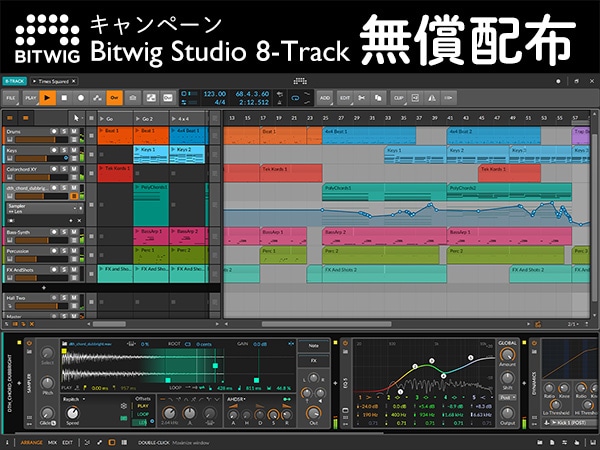Mute the Drums track
The height and width of the screenshot is (450, 600).
click(74, 131)
